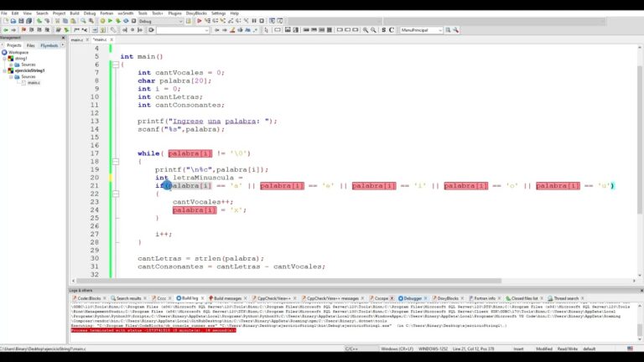The image size is (644, 362).
Task: Open the Debug menu
Action: [x=90, y=13]
